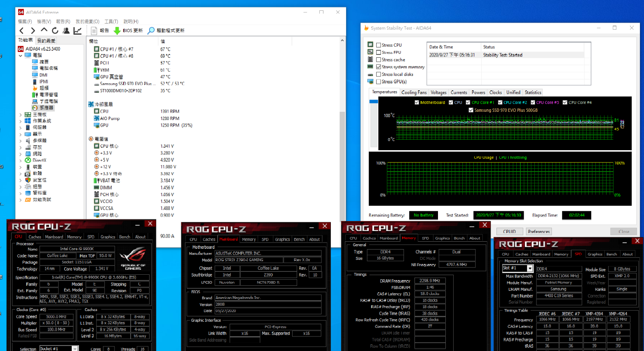Go forward with AIDA64 toolbar forward arrow
The width and height of the screenshot is (644, 351).
tap(33, 31)
